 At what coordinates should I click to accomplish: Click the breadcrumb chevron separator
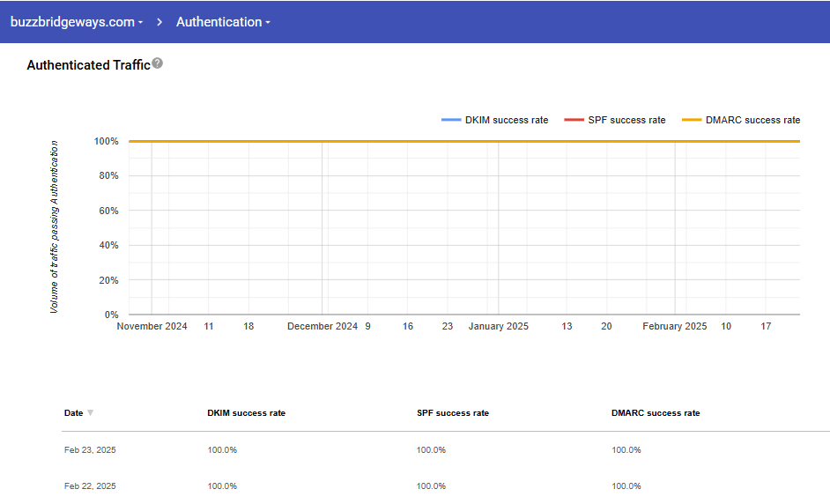(x=159, y=22)
